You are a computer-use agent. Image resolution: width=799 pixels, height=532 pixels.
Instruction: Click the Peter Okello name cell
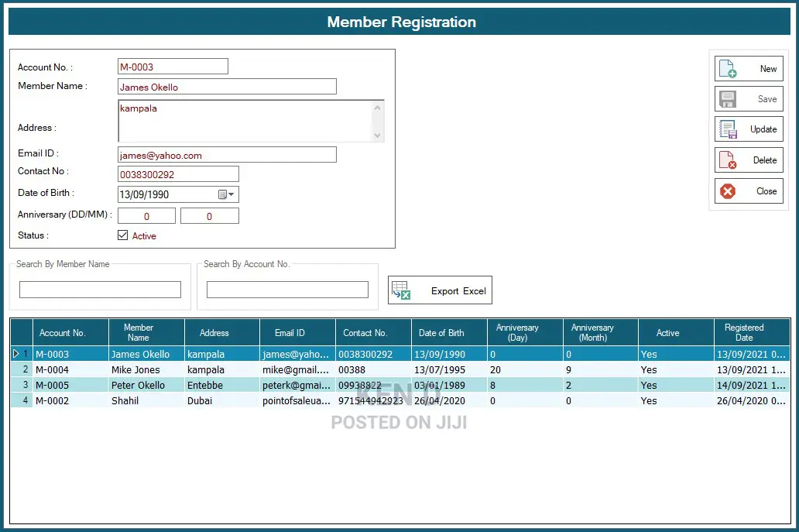(146, 385)
